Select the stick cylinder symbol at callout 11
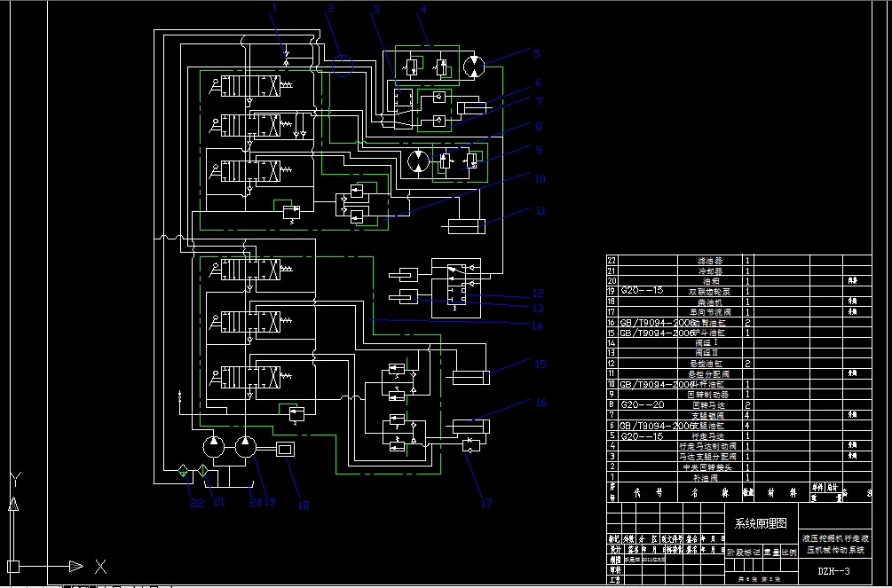Viewport: 892px width, 588px height. click(x=464, y=226)
